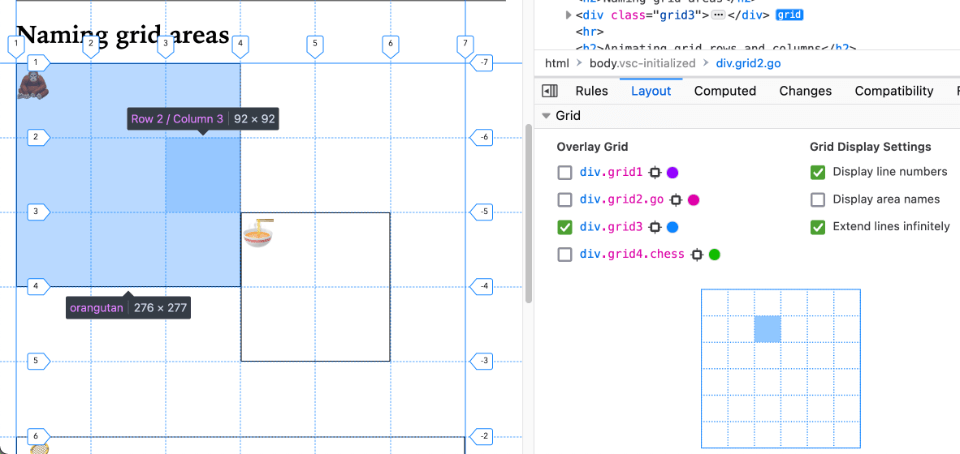Click the "Row 2 / Column 3" tooltip text
Viewport: 960px width, 454px height.
177,119
